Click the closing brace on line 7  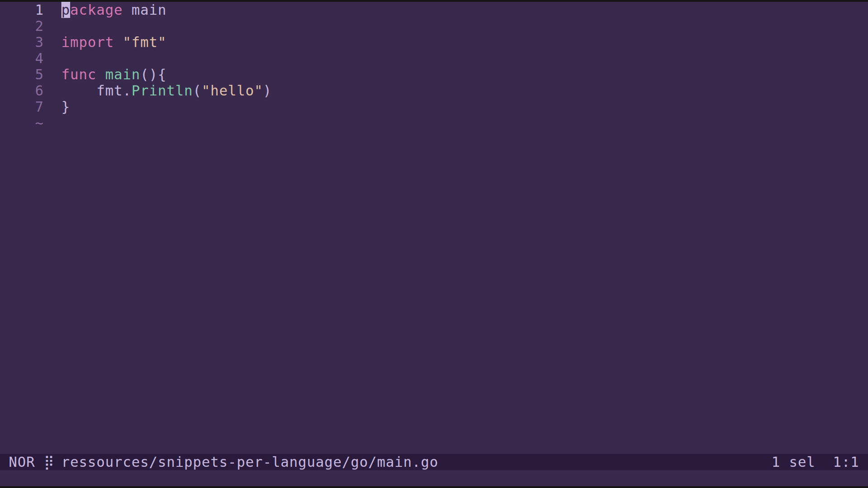click(x=66, y=107)
